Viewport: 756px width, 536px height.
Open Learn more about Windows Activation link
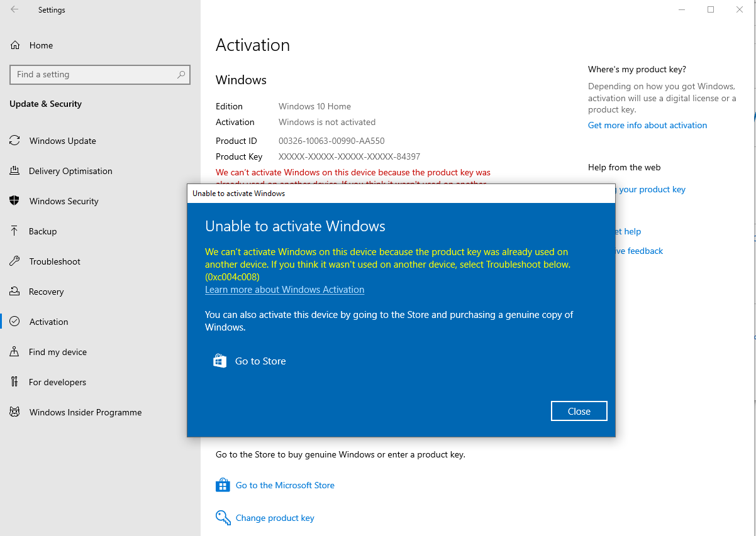coord(284,290)
